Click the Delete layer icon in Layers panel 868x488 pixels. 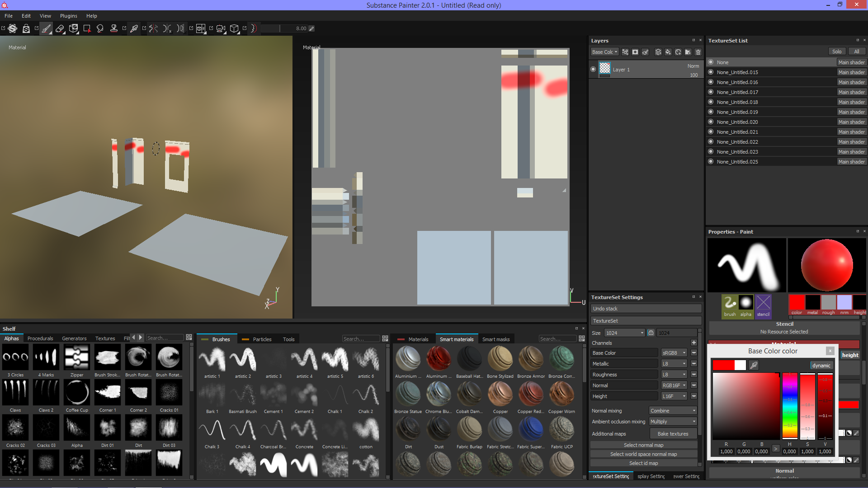pyautogui.click(x=697, y=52)
